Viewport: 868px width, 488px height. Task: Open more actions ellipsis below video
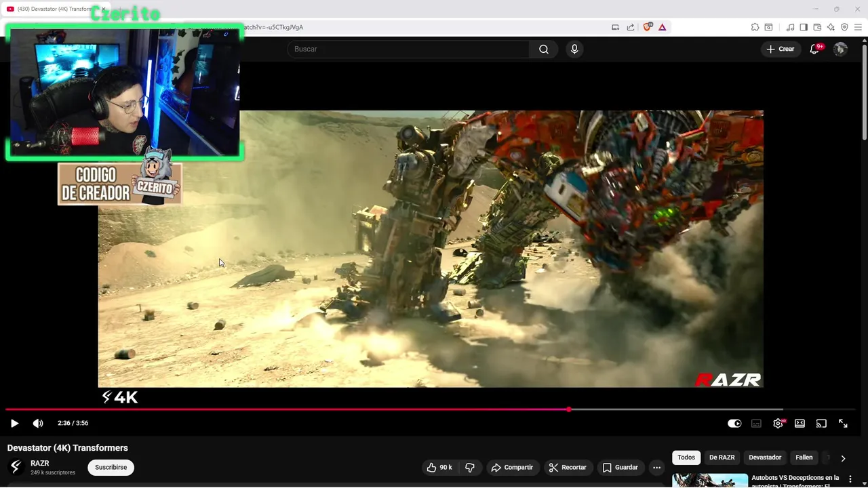(x=656, y=467)
